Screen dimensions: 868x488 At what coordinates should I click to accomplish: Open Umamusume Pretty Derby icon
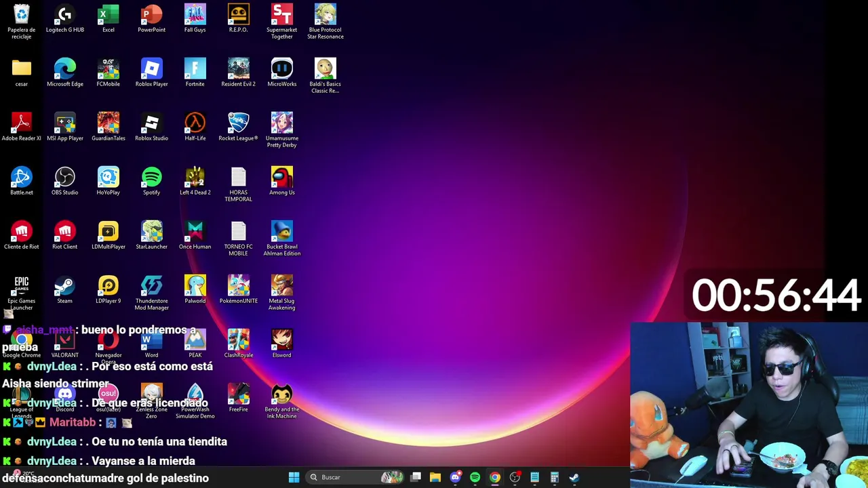click(x=282, y=130)
